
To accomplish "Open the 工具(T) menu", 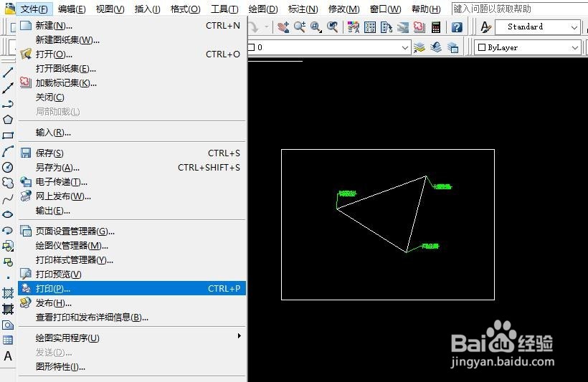I will click(224, 9).
